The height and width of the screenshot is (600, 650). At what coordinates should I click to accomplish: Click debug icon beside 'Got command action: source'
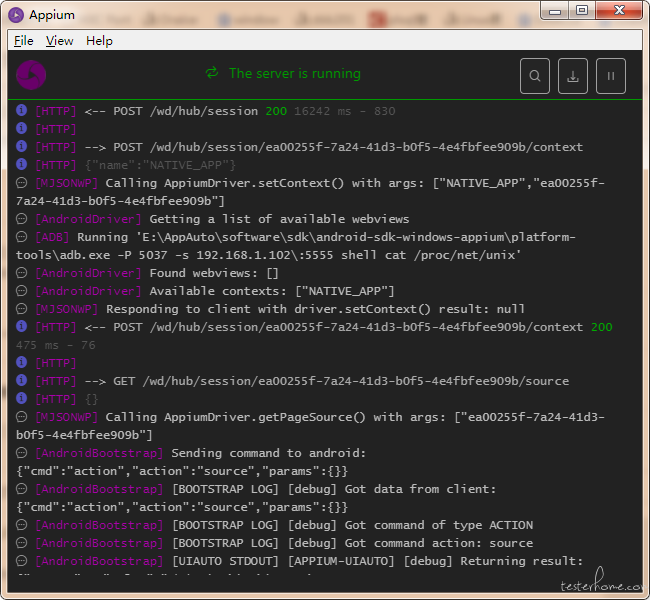coord(22,542)
